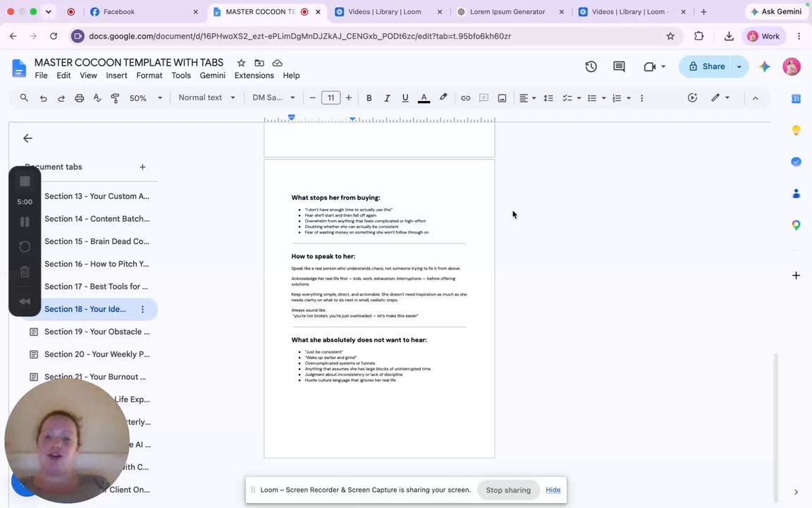
Task: Toggle bold formatting
Action: [369, 98]
